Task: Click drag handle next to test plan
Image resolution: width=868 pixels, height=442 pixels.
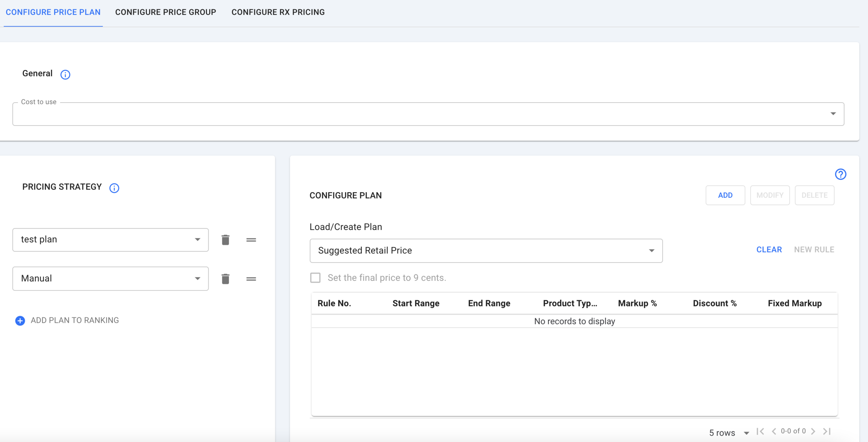Action: [x=251, y=240]
